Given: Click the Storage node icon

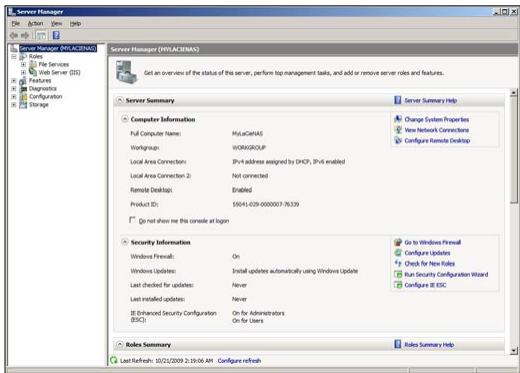Looking at the screenshot, I should tap(23, 105).
